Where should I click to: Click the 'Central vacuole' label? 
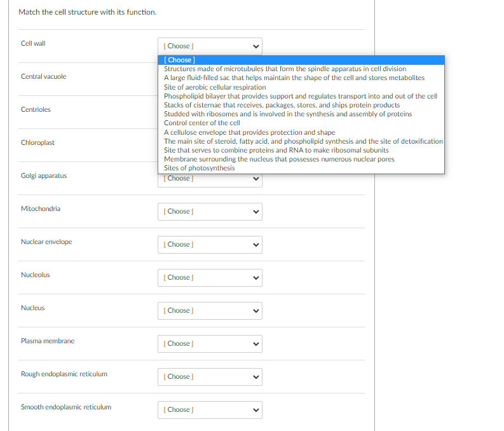point(44,77)
